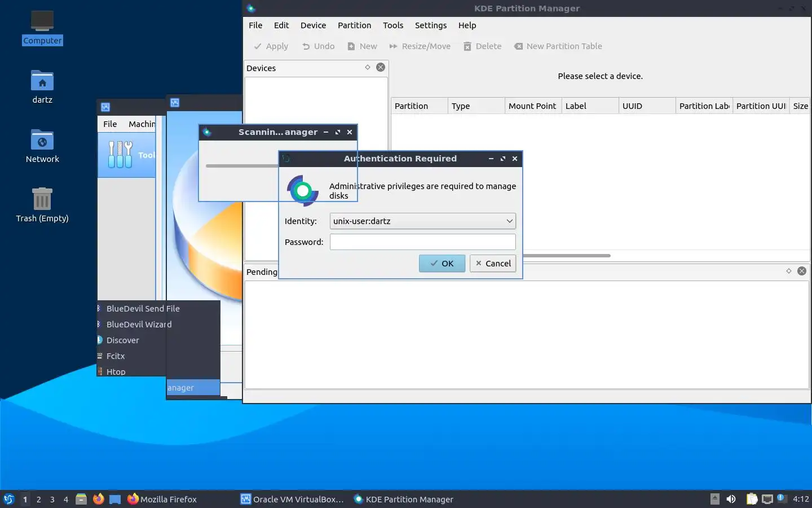
Task: Focus the Password input field
Action: click(422, 242)
